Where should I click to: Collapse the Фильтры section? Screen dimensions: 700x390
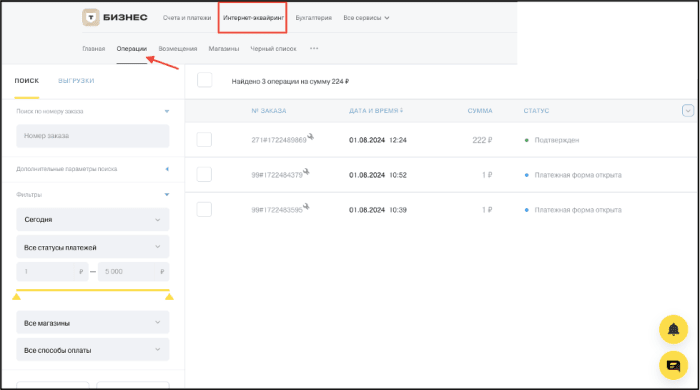click(x=167, y=195)
